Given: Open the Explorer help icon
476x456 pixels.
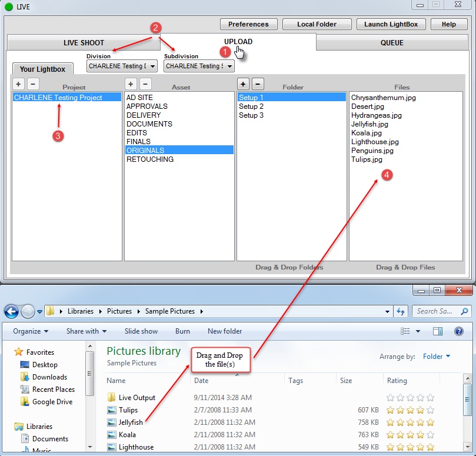Looking at the screenshot, I should tap(459, 331).
